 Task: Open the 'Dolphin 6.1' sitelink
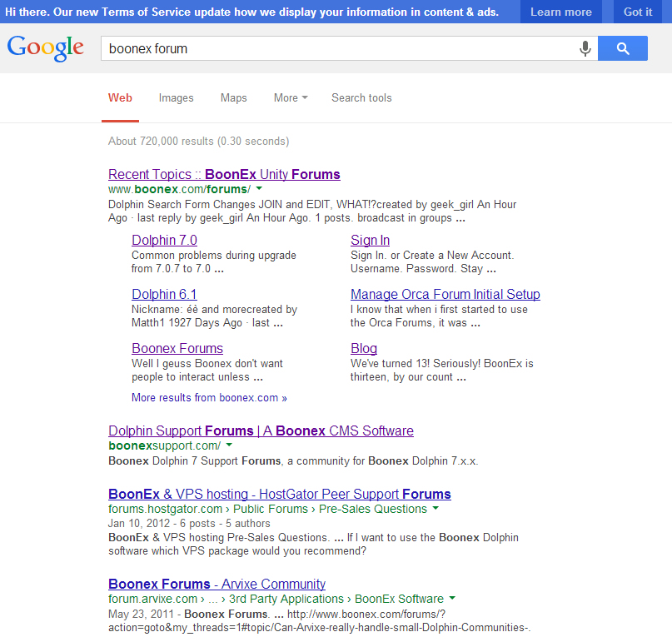click(164, 294)
